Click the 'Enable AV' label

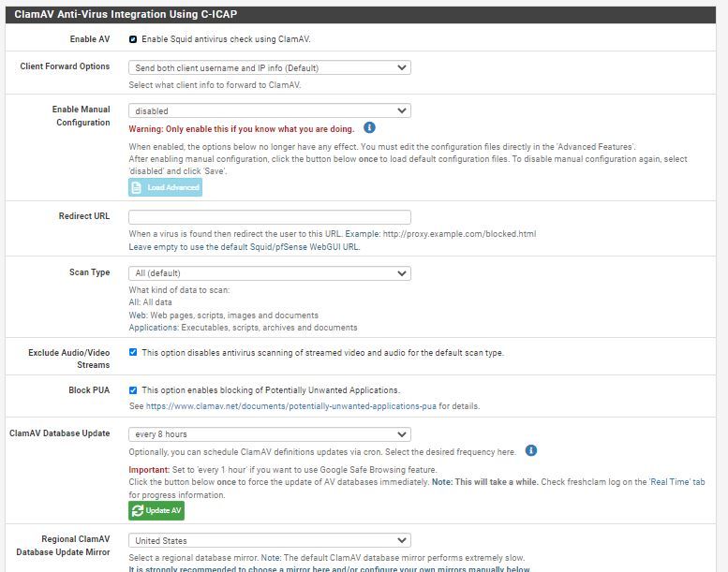(90, 39)
